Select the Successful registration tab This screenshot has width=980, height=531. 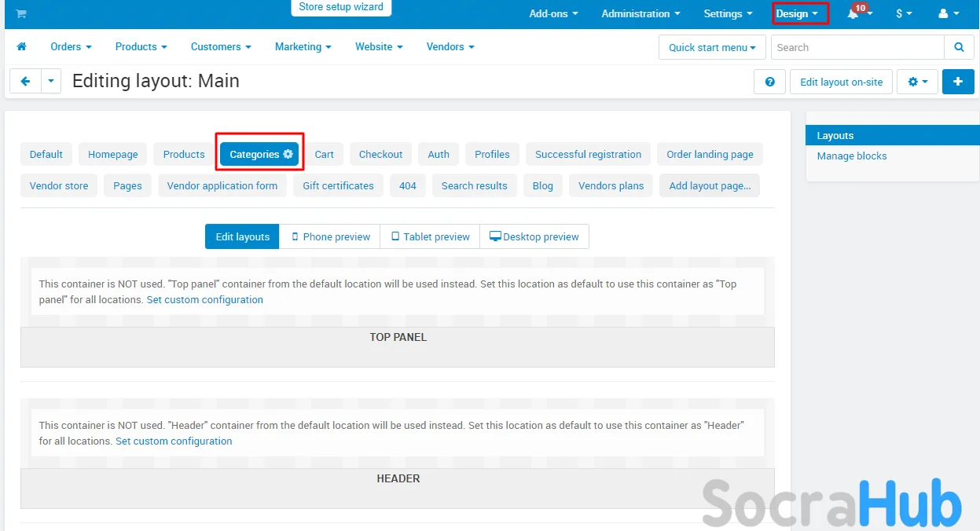coord(589,154)
